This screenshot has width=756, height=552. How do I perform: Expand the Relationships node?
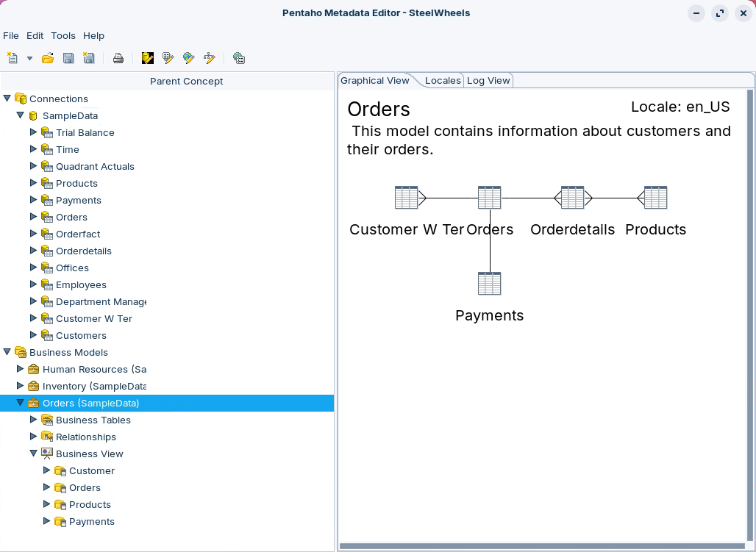click(33, 437)
